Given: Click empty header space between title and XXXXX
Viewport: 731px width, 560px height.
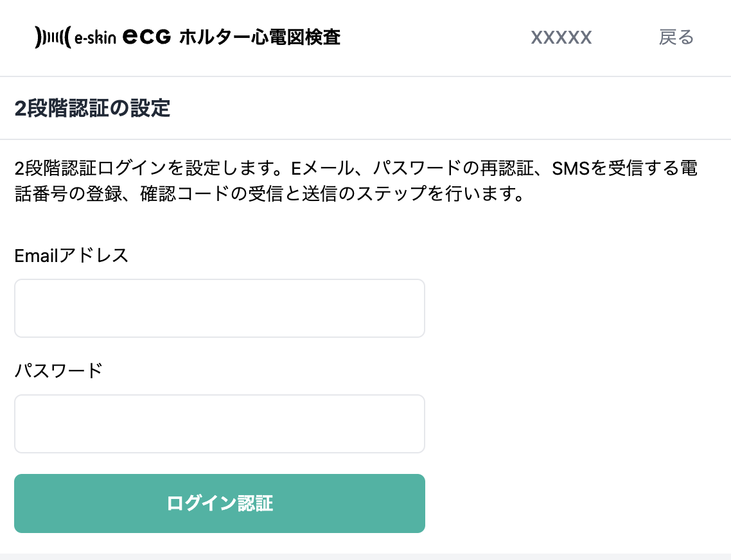Looking at the screenshot, I should [x=436, y=38].
